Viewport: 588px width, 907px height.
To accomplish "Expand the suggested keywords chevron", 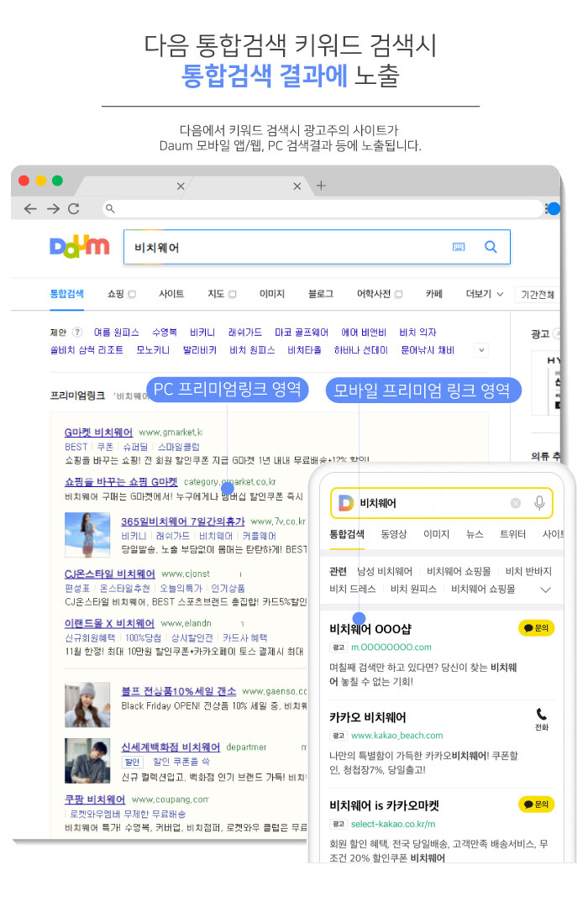I will (481, 350).
